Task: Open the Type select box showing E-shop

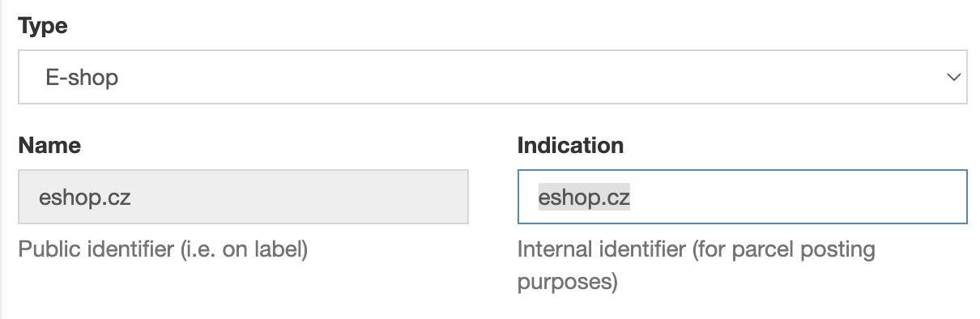Action: (x=492, y=78)
